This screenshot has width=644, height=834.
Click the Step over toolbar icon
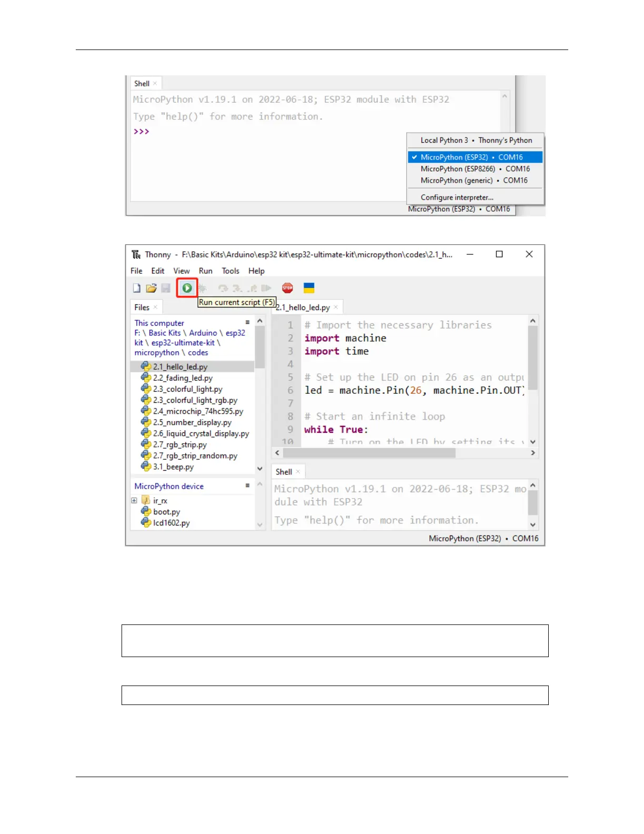(223, 288)
